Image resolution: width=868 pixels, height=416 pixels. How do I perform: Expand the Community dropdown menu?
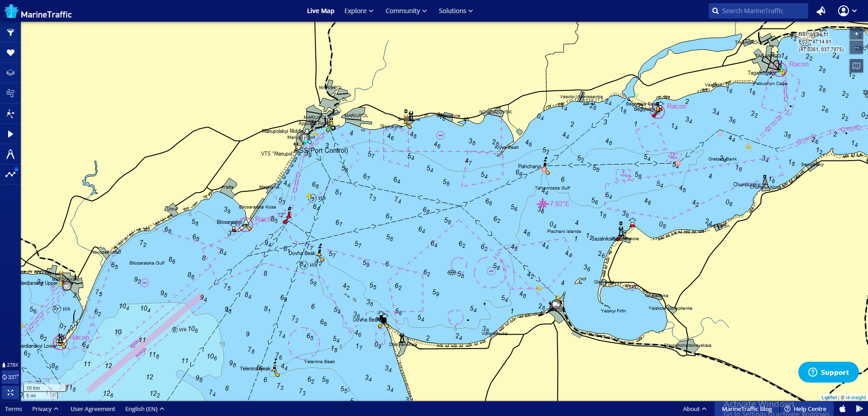pos(405,11)
